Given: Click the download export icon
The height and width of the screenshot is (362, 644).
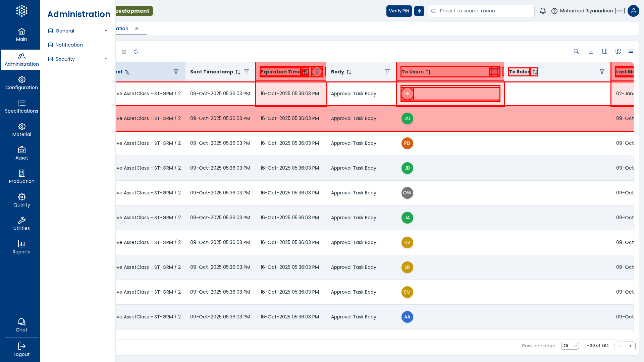Looking at the screenshot, I should point(591,51).
